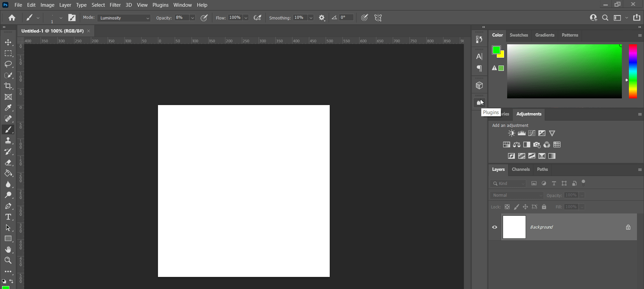The image size is (644, 289).
Task: Click the Home button
Action: pyautogui.click(x=12, y=18)
